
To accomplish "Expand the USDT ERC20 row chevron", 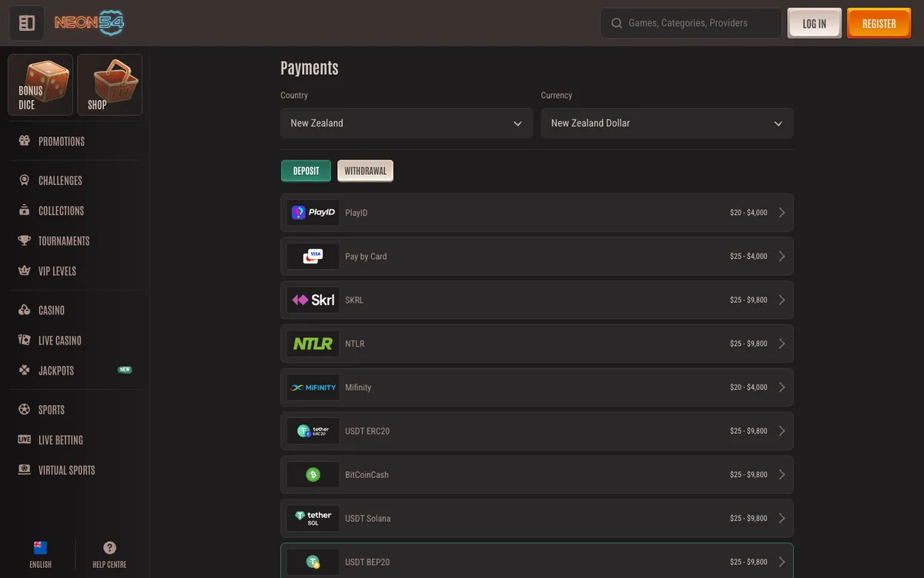I will tap(782, 431).
